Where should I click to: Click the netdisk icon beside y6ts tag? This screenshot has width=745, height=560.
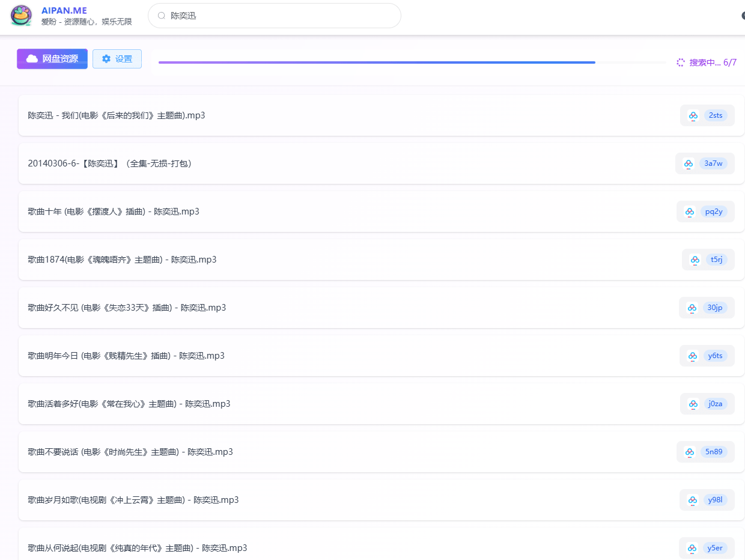coord(692,356)
